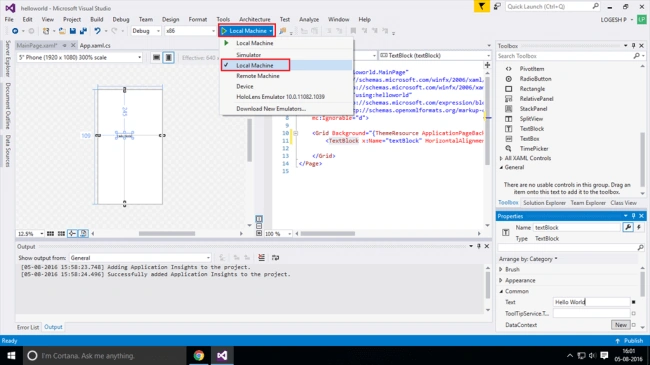Open the 5" Phone device preview dropdown
The height and width of the screenshot is (365, 650).
click(x=80, y=58)
